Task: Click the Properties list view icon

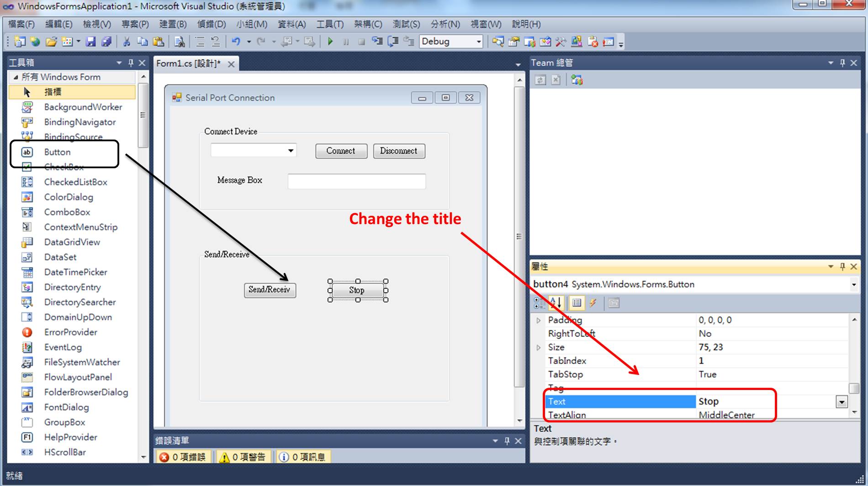Action: (577, 303)
